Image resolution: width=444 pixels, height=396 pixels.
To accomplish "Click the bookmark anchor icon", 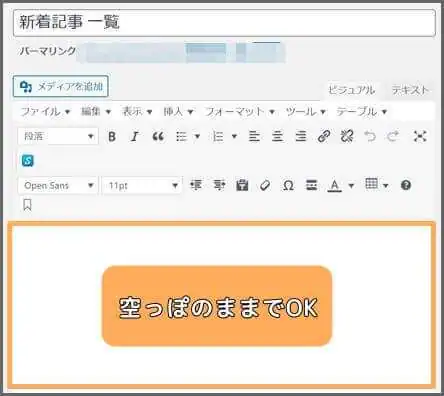I will pyautogui.click(x=27, y=205).
